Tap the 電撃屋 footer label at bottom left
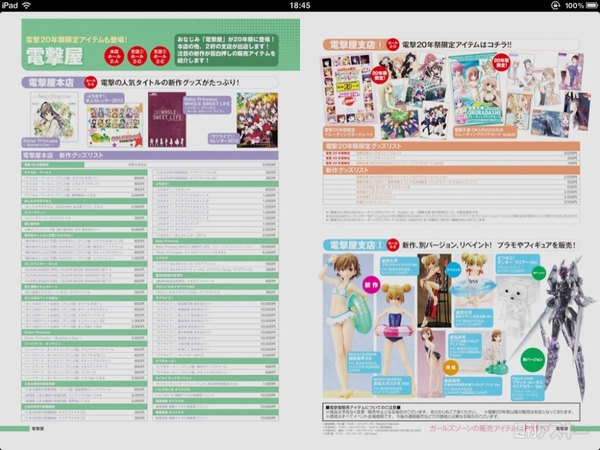Viewport: 600px width, 450px height. (x=37, y=429)
